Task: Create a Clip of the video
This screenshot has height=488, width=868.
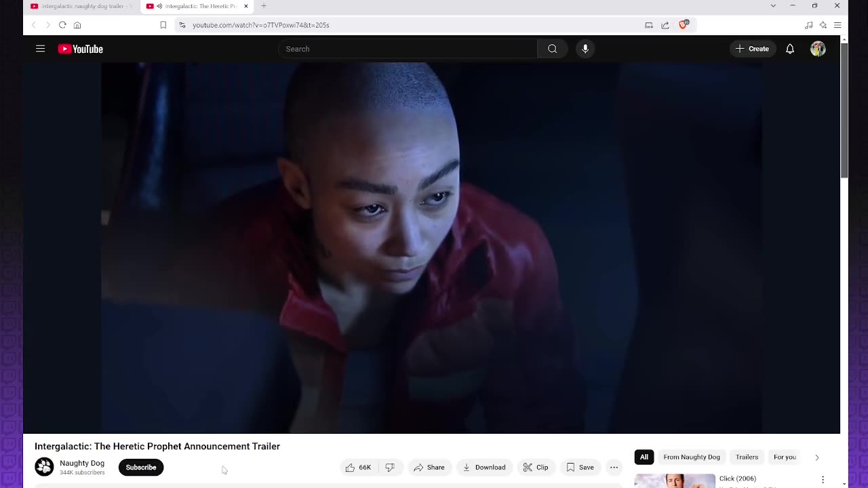Action: click(535, 467)
